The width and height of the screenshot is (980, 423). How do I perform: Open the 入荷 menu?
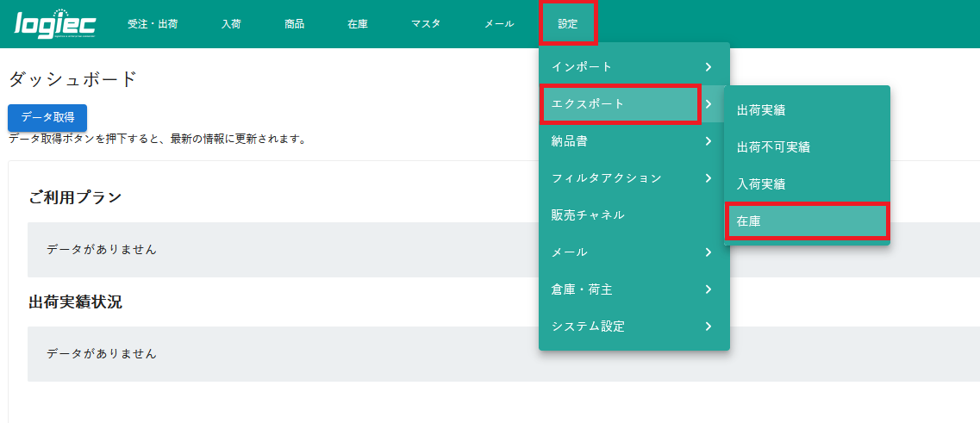230,24
